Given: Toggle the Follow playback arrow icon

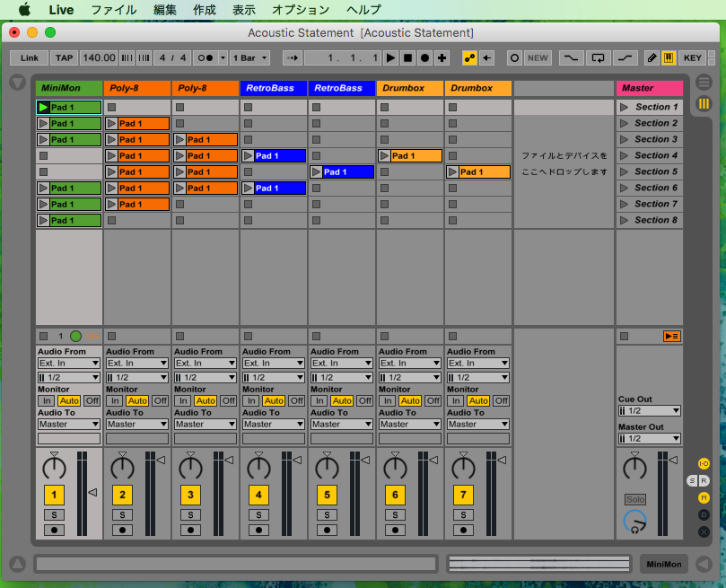Looking at the screenshot, I should pyautogui.click(x=293, y=57).
